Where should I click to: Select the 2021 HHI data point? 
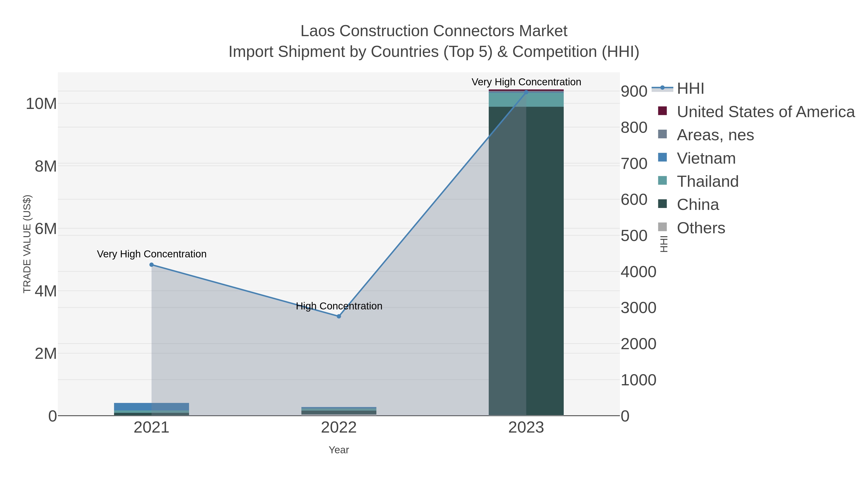[152, 265]
